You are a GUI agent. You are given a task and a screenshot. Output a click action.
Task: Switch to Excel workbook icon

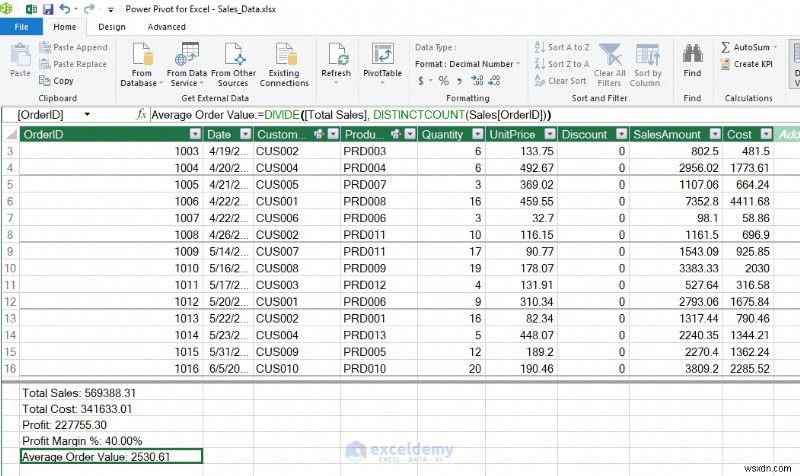click(x=31, y=9)
